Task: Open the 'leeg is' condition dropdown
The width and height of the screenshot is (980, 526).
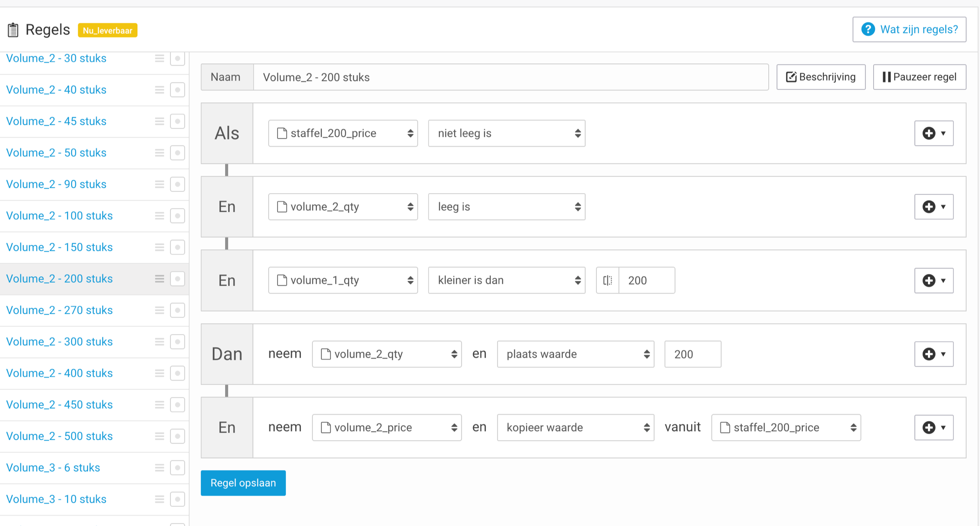Action: (506, 207)
